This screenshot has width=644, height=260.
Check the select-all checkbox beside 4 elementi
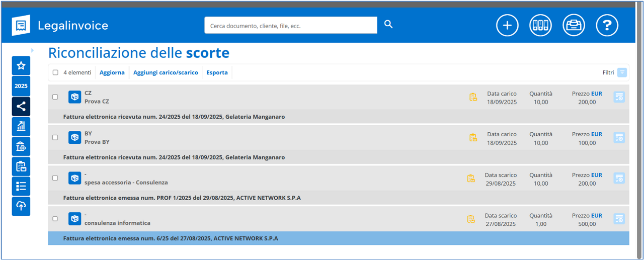click(x=55, y=72)
